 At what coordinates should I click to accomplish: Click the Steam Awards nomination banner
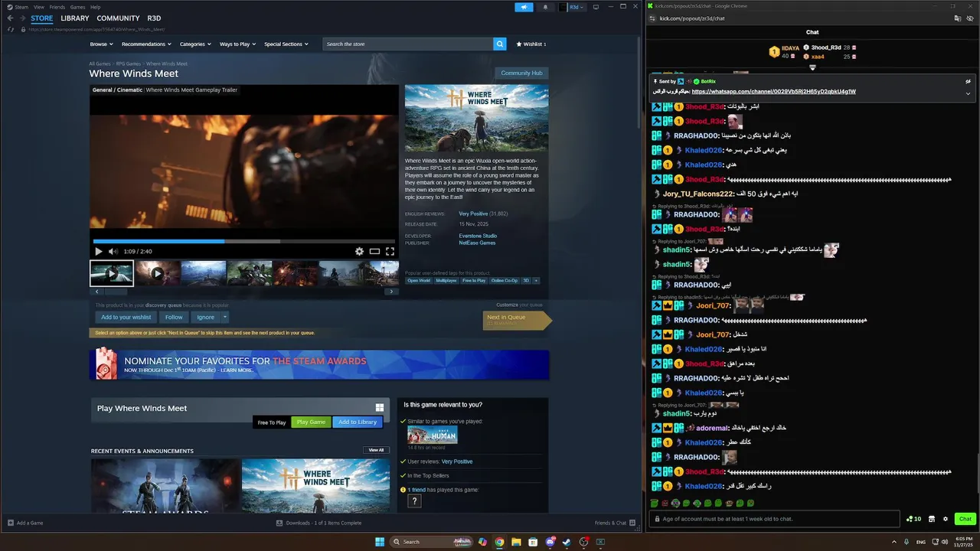[319, 365]
